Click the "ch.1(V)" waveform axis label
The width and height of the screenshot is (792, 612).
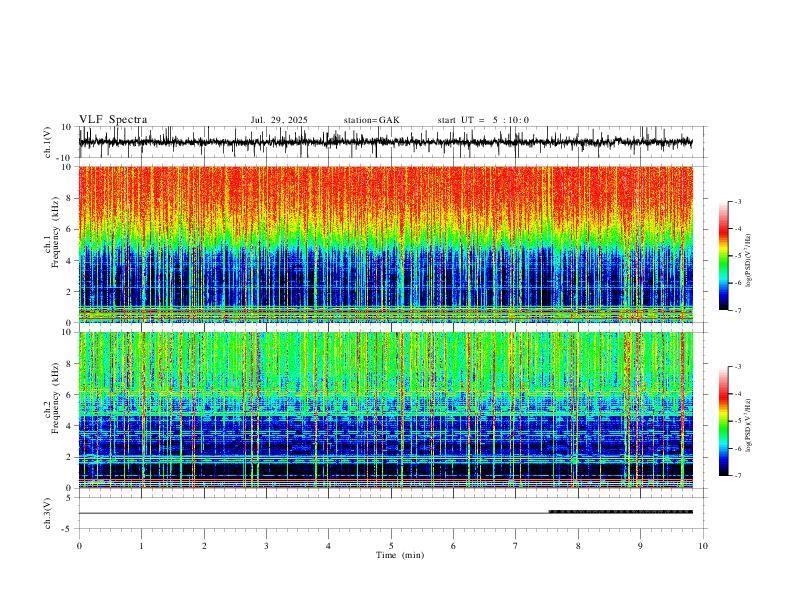[x=48, y=142]
